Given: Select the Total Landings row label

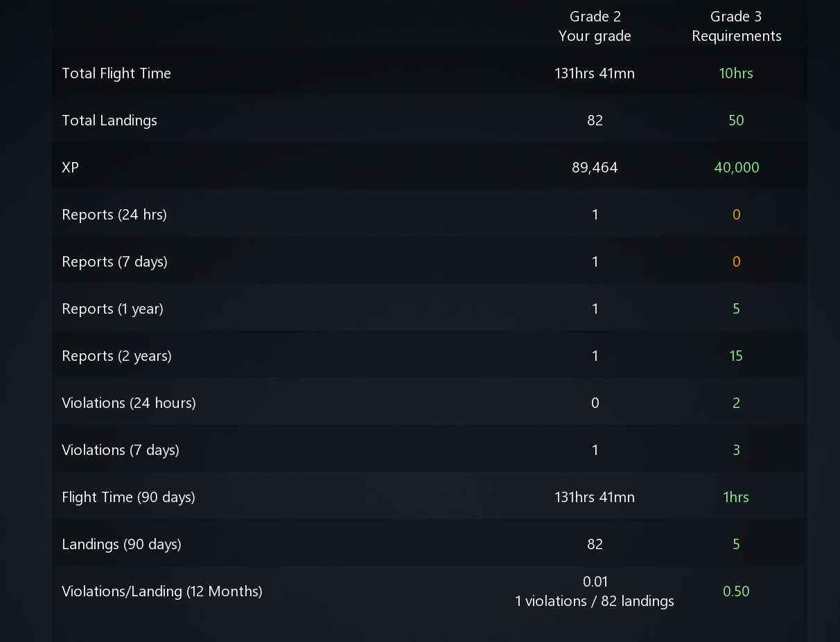Looking at the screenshot, I should [110, 121].
